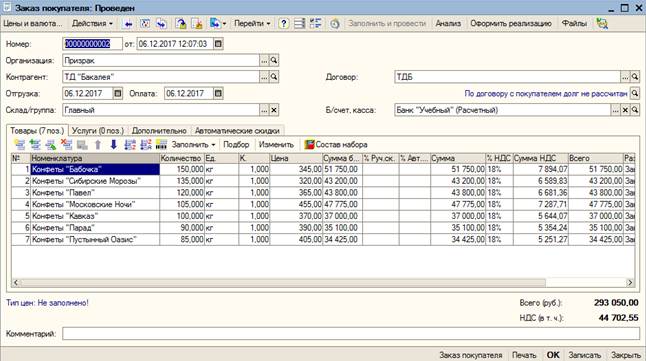
Task: Click the Номенклатура column header
Action: pyautogui.click(x=95, y=158)
